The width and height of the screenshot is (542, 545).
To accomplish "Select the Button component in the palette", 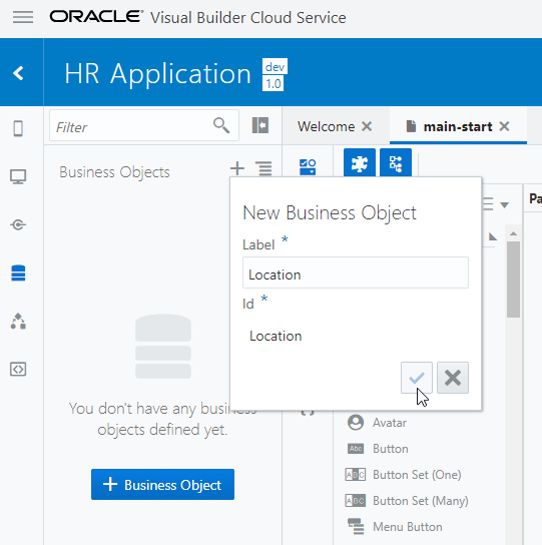I will [x=378, y=449].
